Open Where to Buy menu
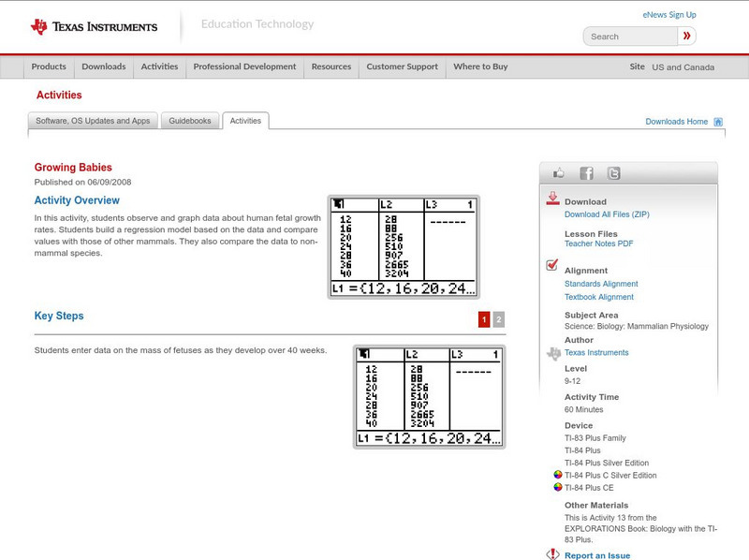This screenshot has width=749, height=560. click(480, 66)
